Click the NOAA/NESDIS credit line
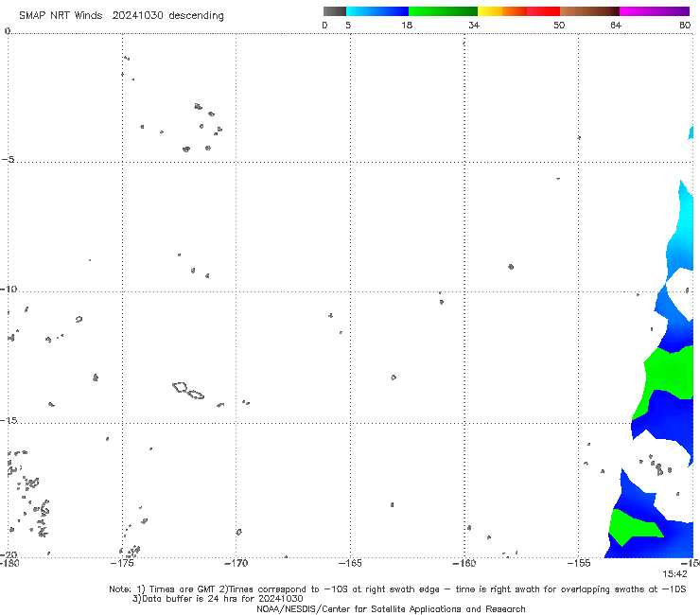Viewport: 700px width, 615px height. (391, 608)
